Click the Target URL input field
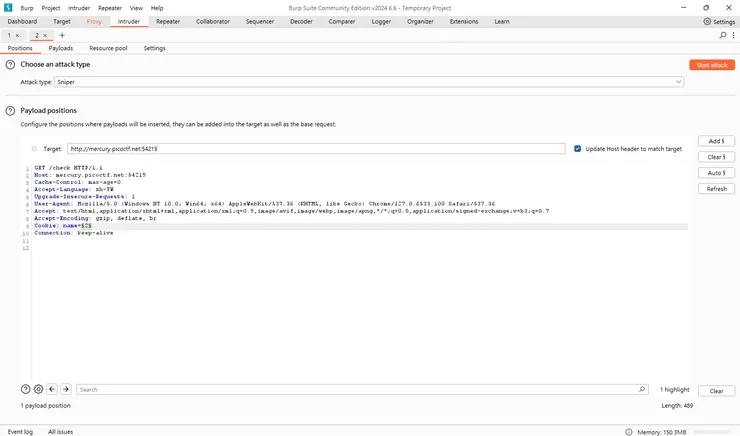This screenshot has width=740, height=436. coord(316,149)
